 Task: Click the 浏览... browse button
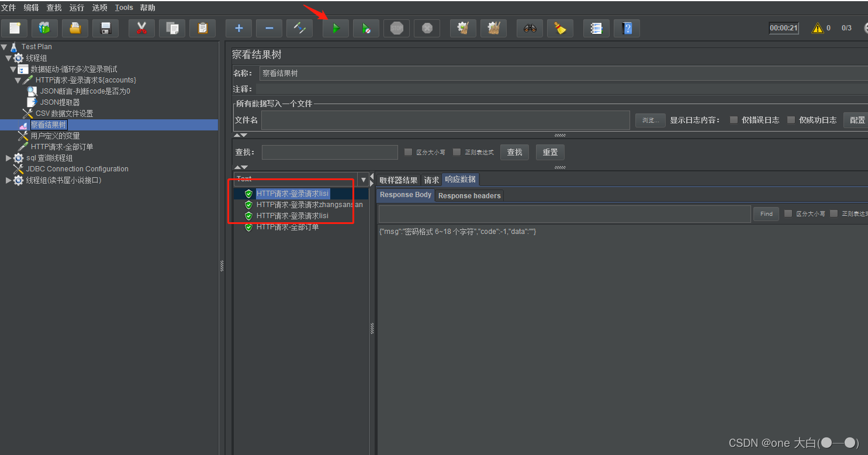650,120
